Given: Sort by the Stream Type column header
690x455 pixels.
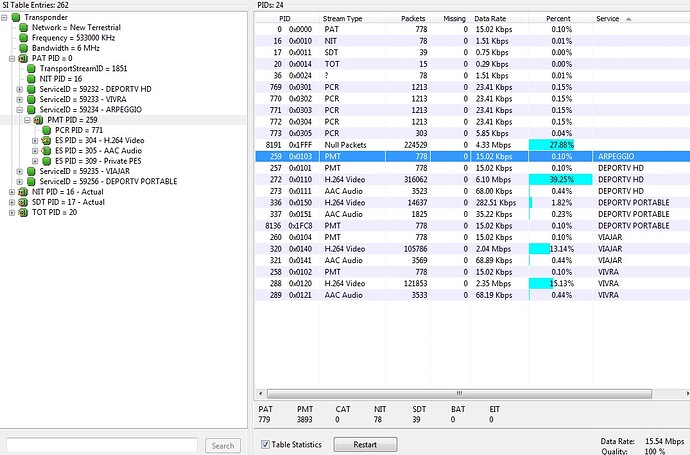Looking at the screenshot, I should (x=352, y=18).
